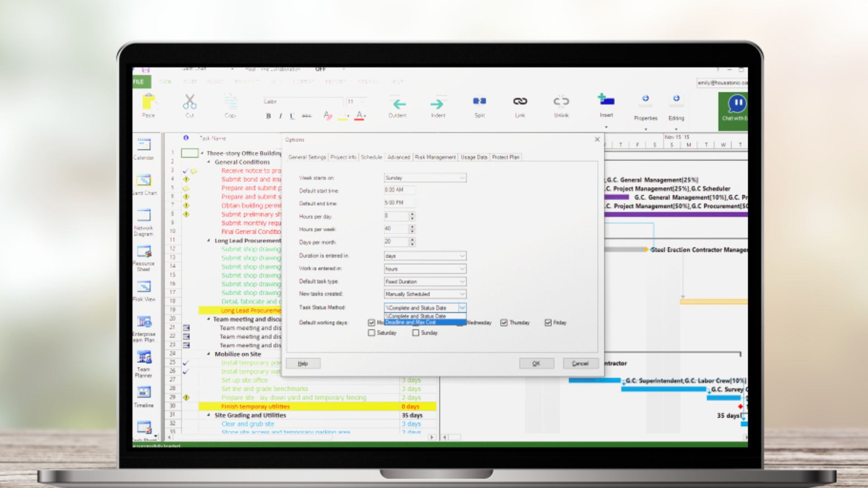Uncheck Thursday as a default working day

coord(504,323)
